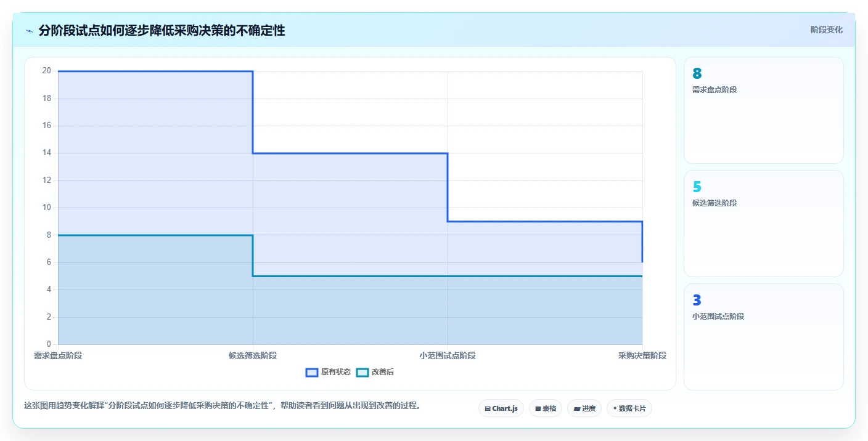Select the Chart.js tag chip
Screen dimensions: 868x441
[x=501, y=408]
